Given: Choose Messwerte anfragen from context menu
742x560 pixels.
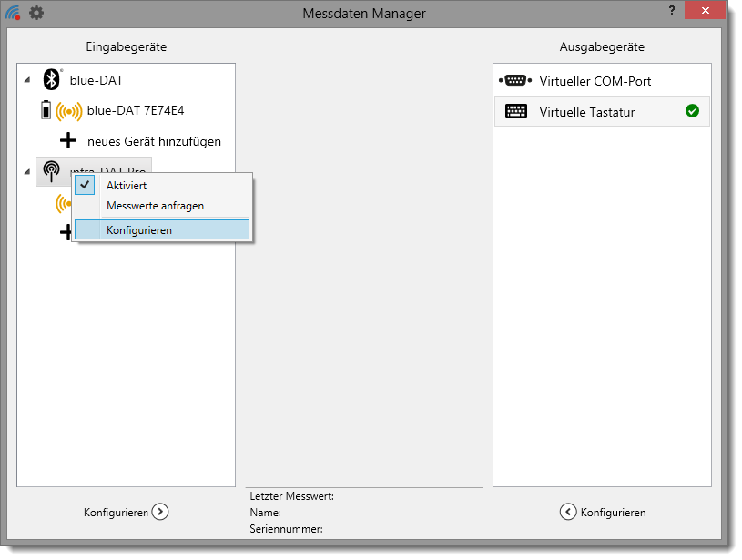Looking at the screenshot, I should point(155,206).
